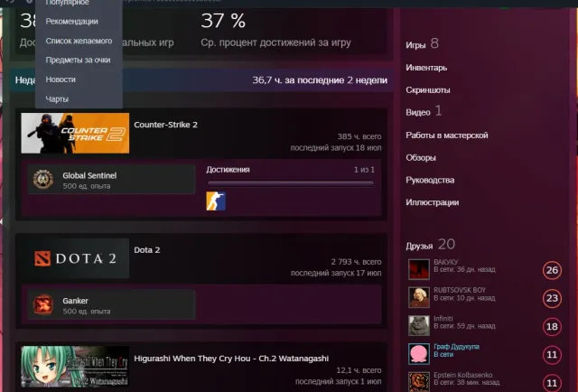The image size is (578, 392).
Task: Open the Dota 2 title link
Action: click(146, 250)
